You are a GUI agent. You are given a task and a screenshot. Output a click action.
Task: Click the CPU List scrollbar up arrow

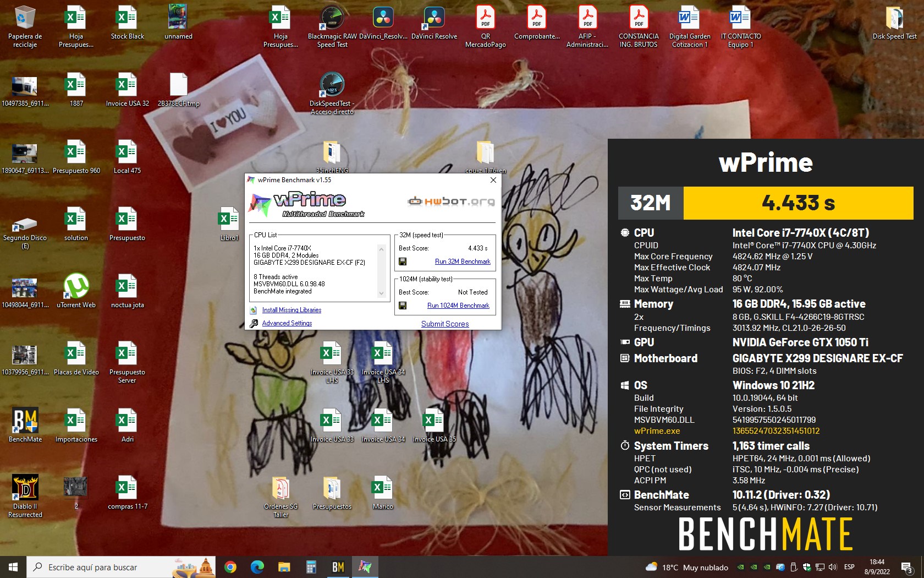[381, 249]
